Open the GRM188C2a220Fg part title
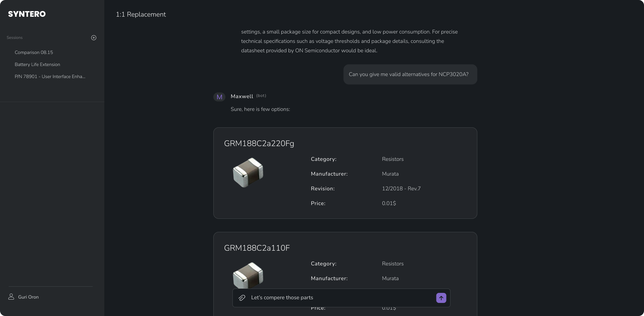The height and width of the screenshot is (316, 644). click(x=259, y=144)
